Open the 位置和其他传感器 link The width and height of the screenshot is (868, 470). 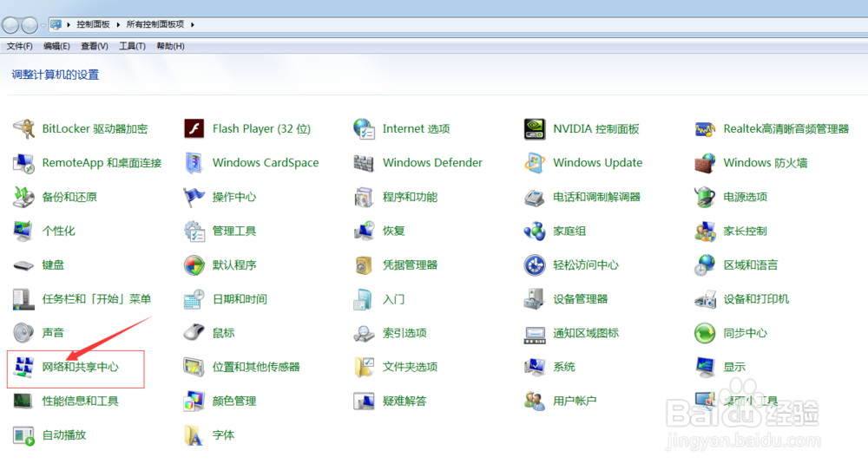[256, 367]
